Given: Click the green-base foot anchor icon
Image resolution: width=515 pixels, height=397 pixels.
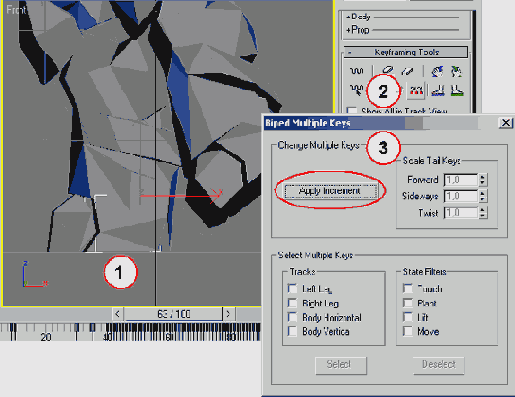Looking at the screenshot, I should coord(457,90).
